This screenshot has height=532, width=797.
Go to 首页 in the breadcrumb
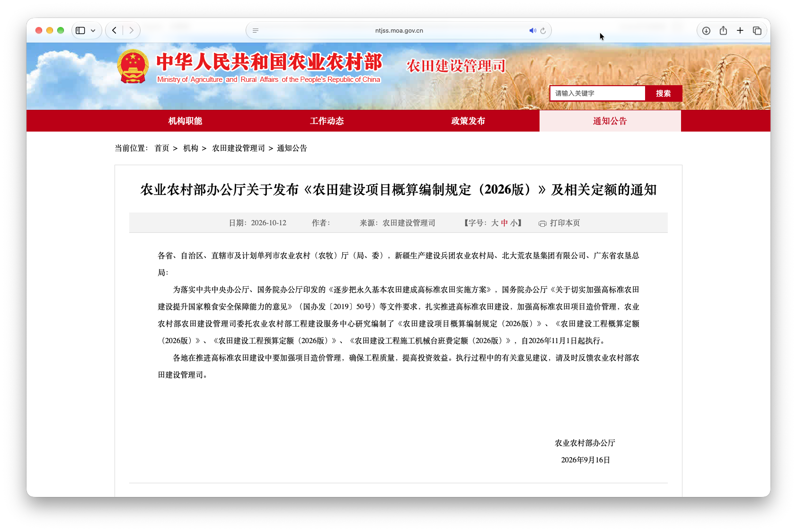(162, 148)
